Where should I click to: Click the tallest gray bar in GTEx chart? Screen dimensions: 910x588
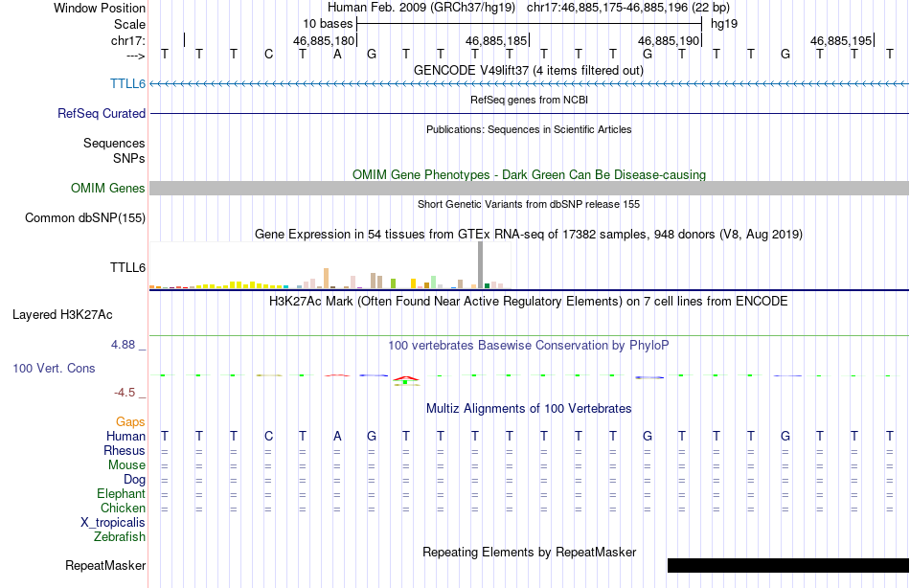pos(481,264)
